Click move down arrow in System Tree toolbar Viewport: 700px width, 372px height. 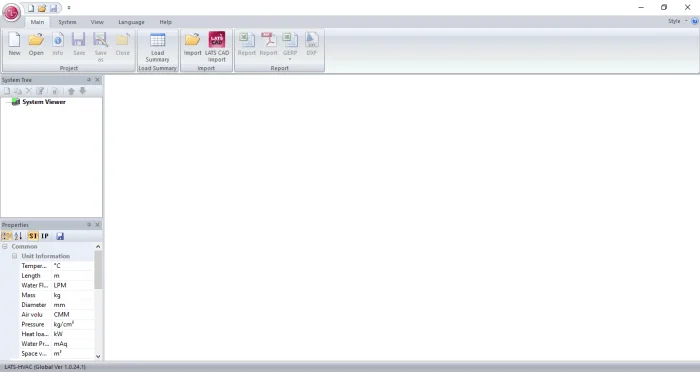pyautogui.click(x=83, y=91)
